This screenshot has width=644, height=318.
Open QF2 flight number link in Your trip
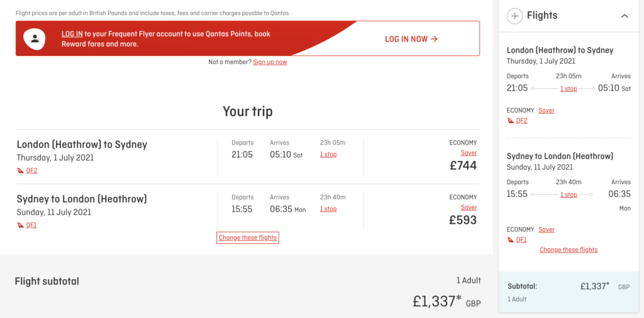pyautogui.click(x=31, y=171)
